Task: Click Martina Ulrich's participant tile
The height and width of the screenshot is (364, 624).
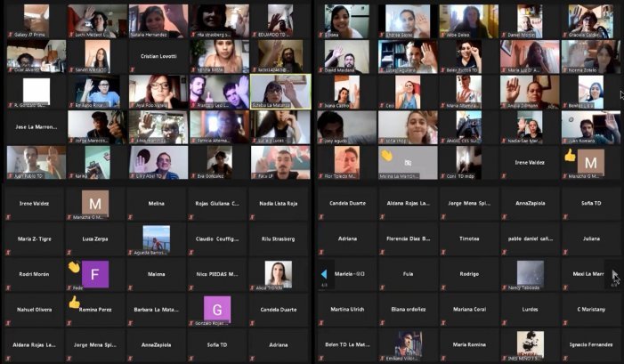Action: pos(346,309)
